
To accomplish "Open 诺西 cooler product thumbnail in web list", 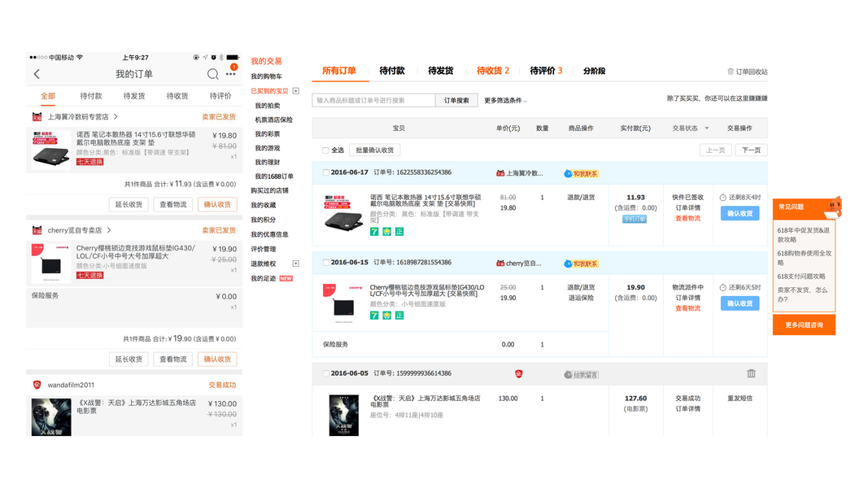I will tap(344, 212).
